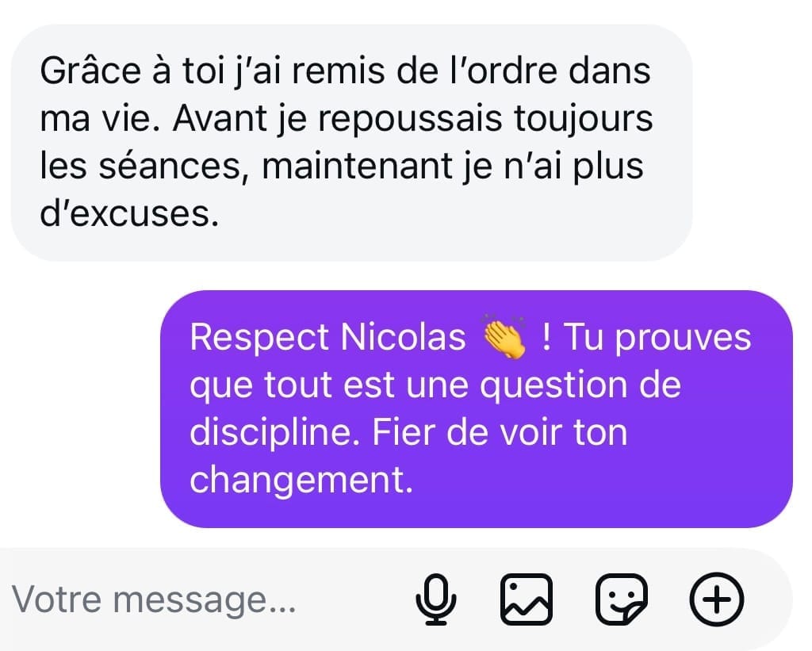Screen dimensions: 812x651
Task: Open the sticker picker icon
Action: click(622, 599)
